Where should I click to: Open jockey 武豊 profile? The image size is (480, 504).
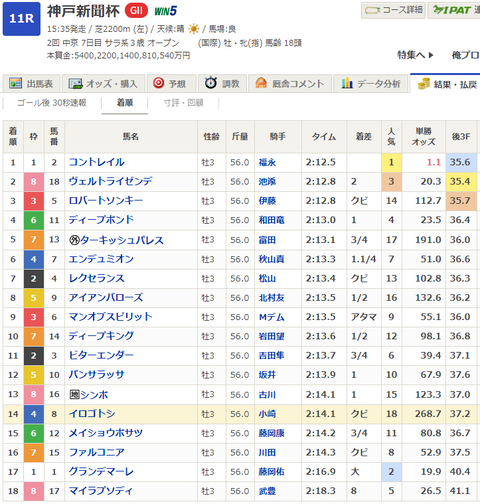267,491
